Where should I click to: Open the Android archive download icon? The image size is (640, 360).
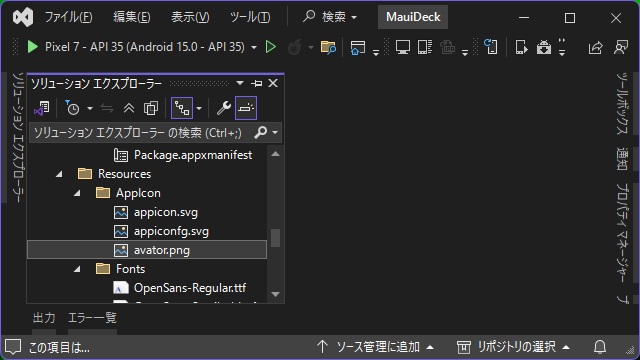(x=544, y=47)
